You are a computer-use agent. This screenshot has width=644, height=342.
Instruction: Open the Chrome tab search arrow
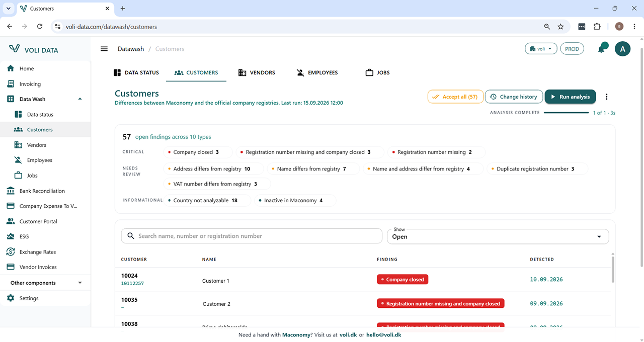[x=8, y=9]
